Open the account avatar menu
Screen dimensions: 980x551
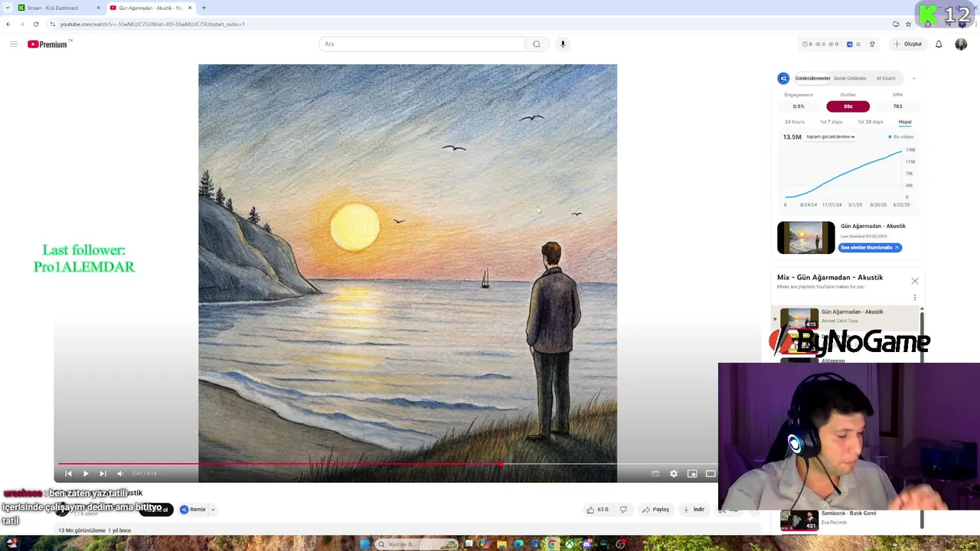(961, 44)
